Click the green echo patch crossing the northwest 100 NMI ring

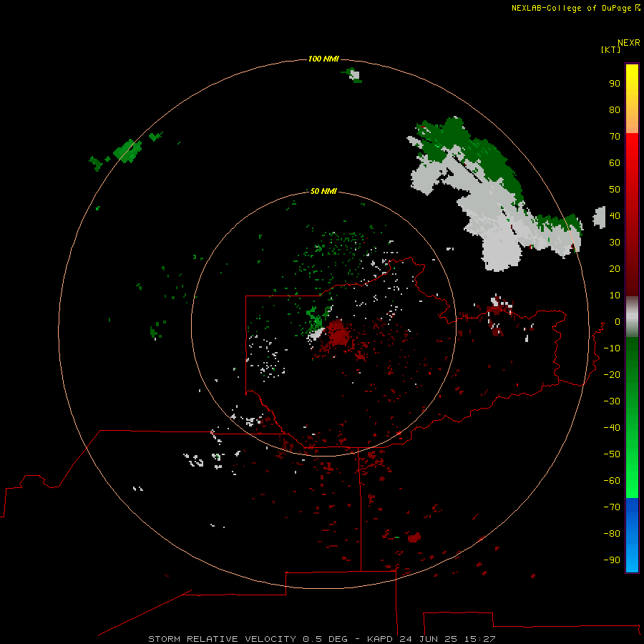(128, 150)
